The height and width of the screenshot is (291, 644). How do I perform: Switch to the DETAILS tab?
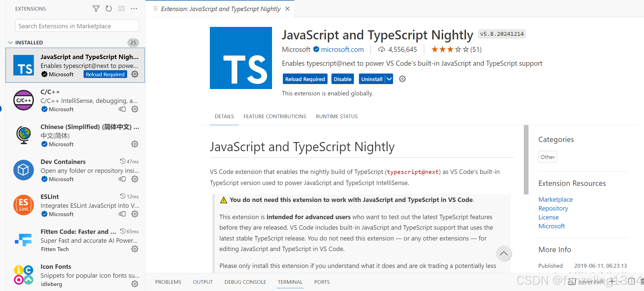[x=224, y=117]
